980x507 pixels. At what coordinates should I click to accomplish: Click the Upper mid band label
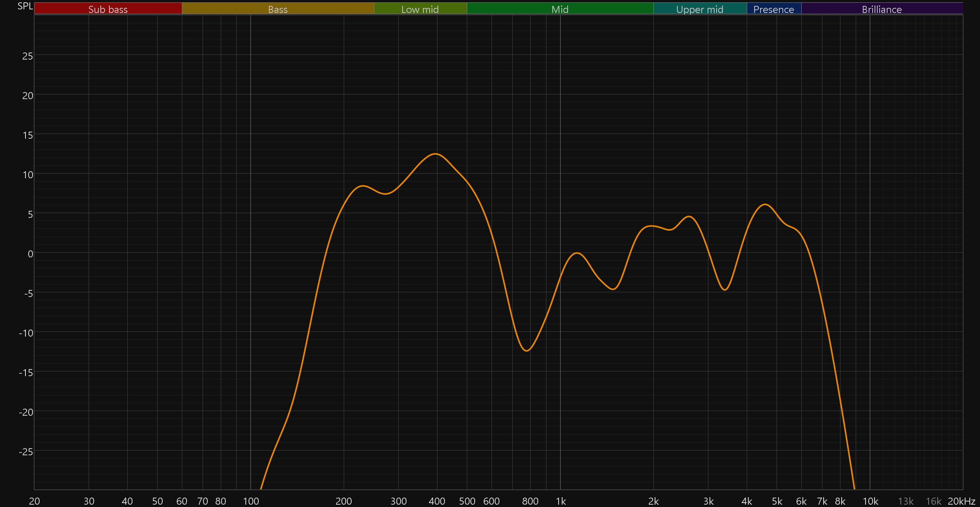[x=700, y=9]
